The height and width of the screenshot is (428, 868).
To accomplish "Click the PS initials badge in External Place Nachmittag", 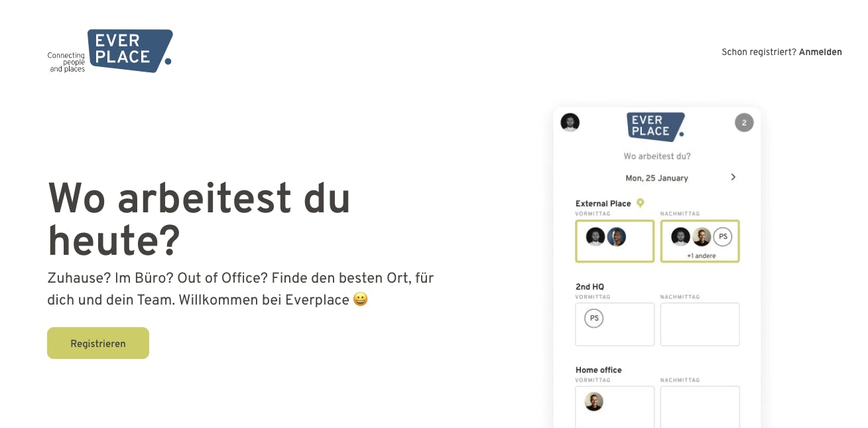I will 723,237.
